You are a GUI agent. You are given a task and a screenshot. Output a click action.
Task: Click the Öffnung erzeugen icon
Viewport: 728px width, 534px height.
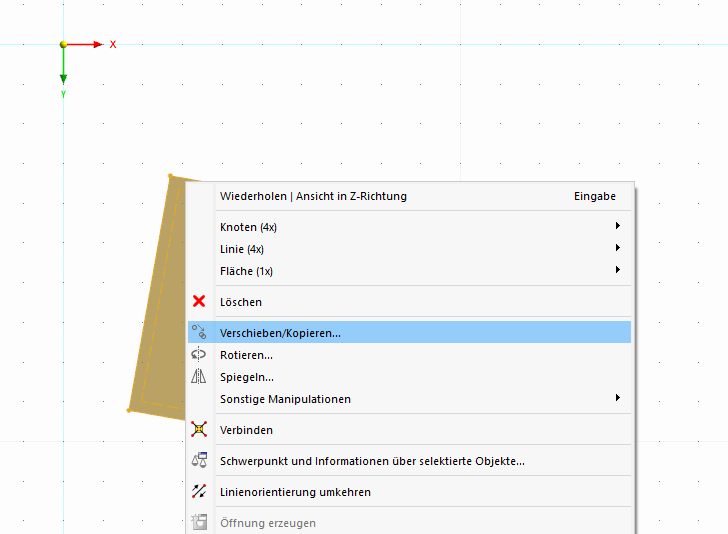[x=199, y=522]
